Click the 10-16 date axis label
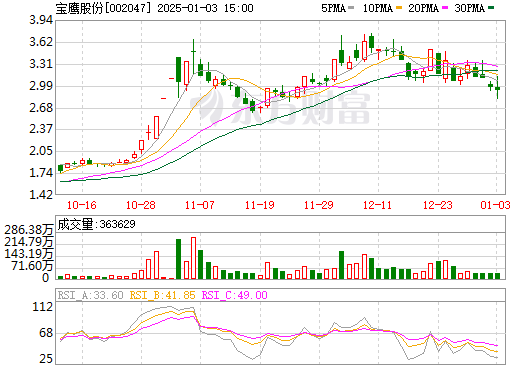 (x=82, y=205)
